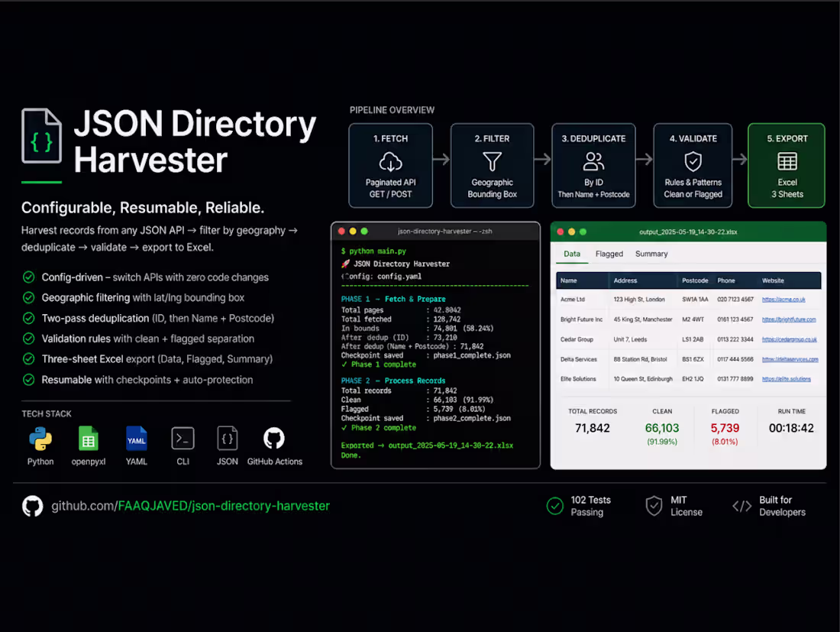This screenshot has width=840, height=632.
Task: Open the cedargroup.co.uk website link
Action: [x=789, y=339]
